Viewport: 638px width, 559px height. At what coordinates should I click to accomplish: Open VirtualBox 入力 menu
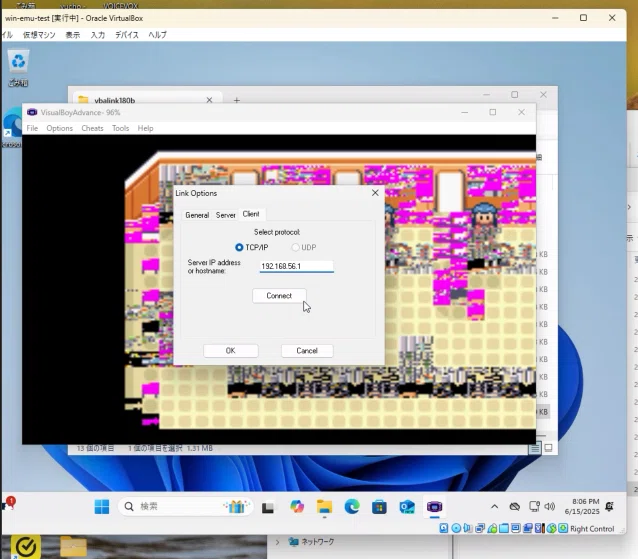[98, 35]
